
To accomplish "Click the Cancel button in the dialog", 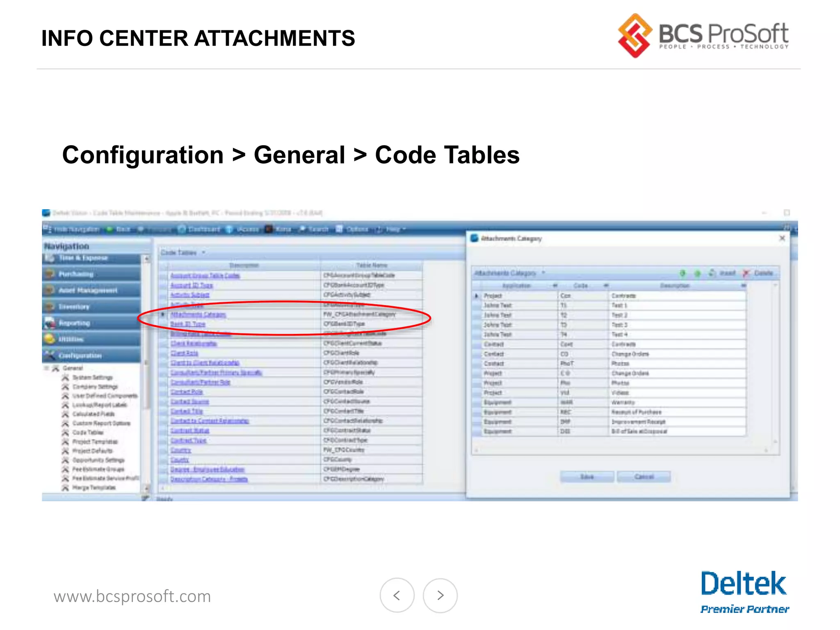I will click(x=644, y=477).
